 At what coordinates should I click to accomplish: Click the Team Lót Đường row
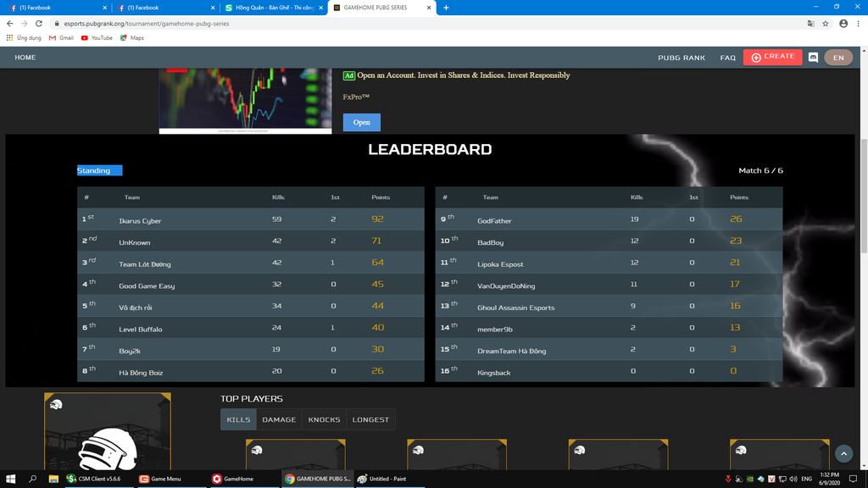click(x=251, y=263)
